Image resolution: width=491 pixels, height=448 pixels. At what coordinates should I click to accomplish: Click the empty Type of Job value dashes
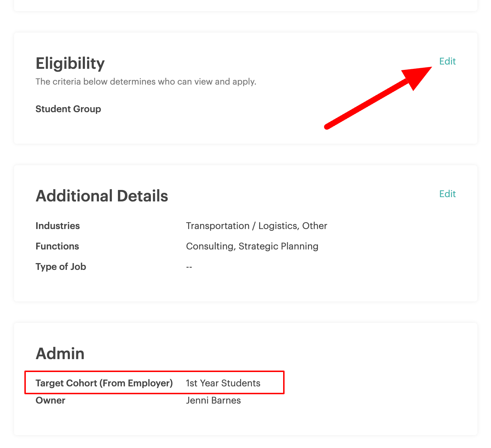(x=189, y=267)
